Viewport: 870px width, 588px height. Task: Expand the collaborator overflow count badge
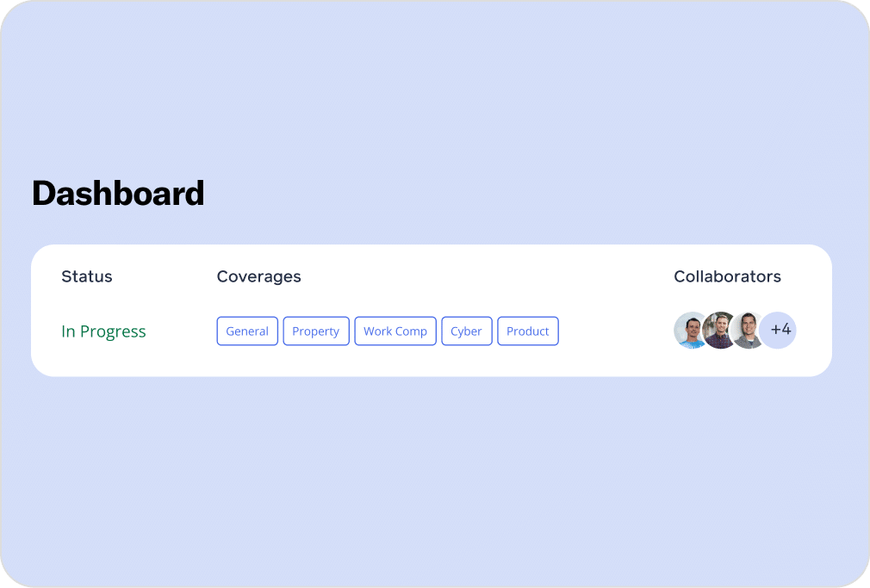[780, 330]
